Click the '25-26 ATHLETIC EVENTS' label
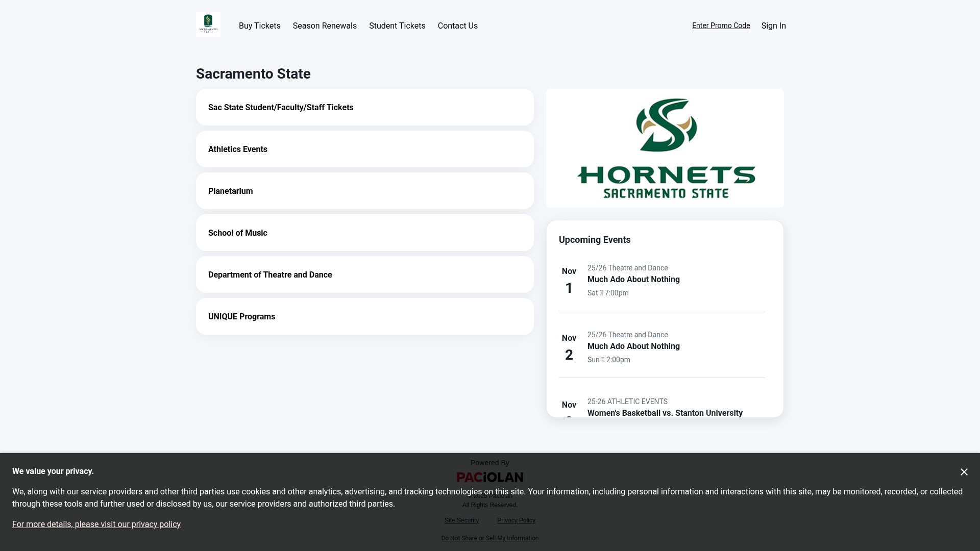The image size is (980, 551). [627, 402]
